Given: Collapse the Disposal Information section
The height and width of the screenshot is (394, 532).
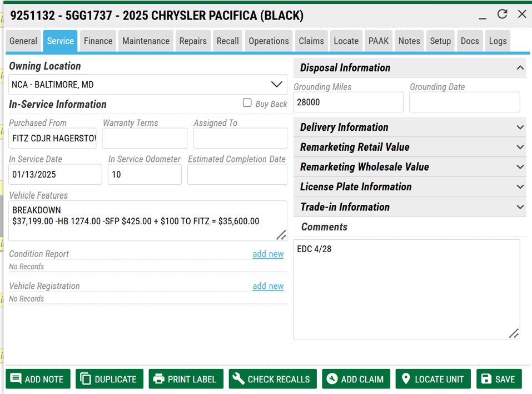Looking at the screenshot, I should pos(520,68).
